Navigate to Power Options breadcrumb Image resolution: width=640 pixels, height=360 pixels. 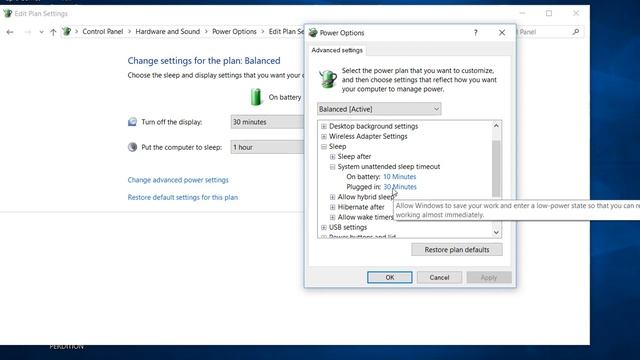(234, 31)
